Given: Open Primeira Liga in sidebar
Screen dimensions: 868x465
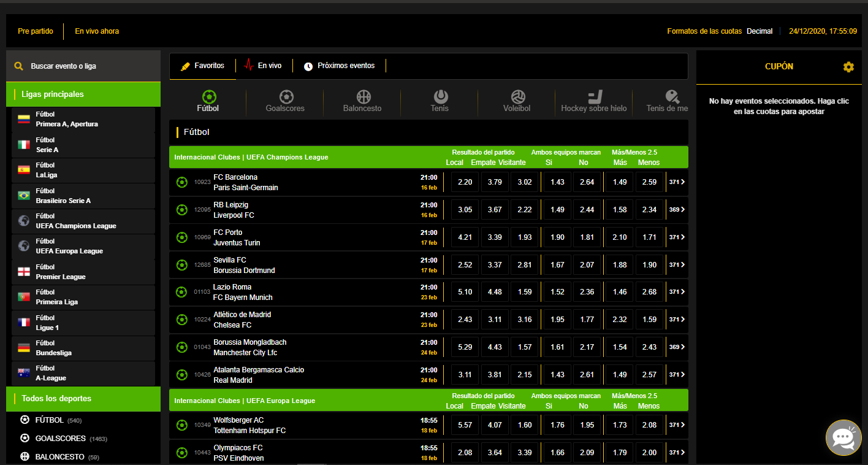Looking at the screenshot, I should pos(83,297).
